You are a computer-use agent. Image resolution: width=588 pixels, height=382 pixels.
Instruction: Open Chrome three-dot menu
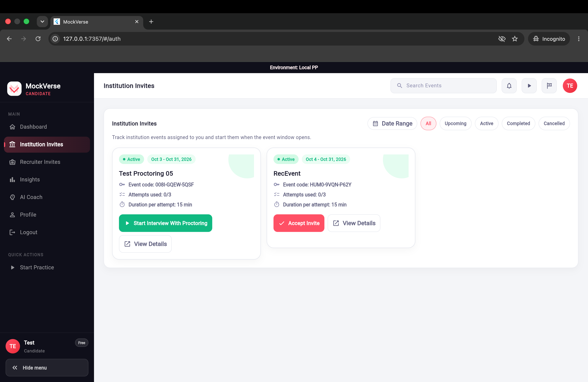(x=579, y=39)
